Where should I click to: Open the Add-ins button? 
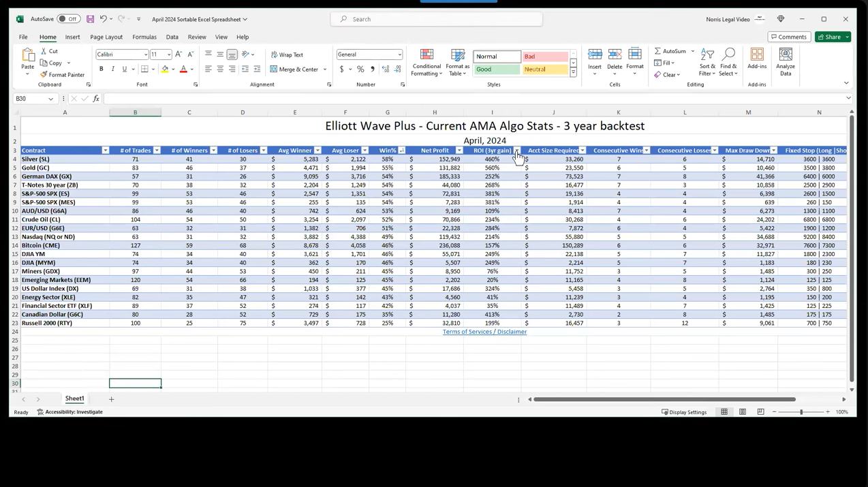pyautogui.click(x=757, y=59)
